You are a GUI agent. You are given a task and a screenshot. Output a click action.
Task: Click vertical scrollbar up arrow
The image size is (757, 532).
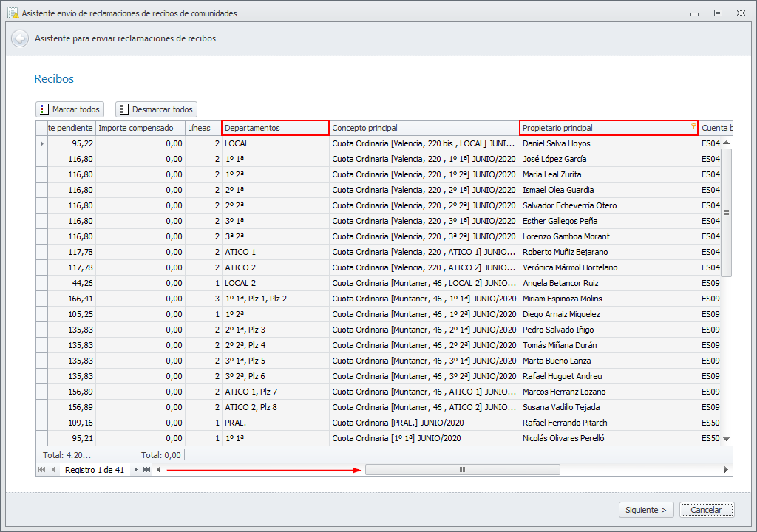click(726, 143)
